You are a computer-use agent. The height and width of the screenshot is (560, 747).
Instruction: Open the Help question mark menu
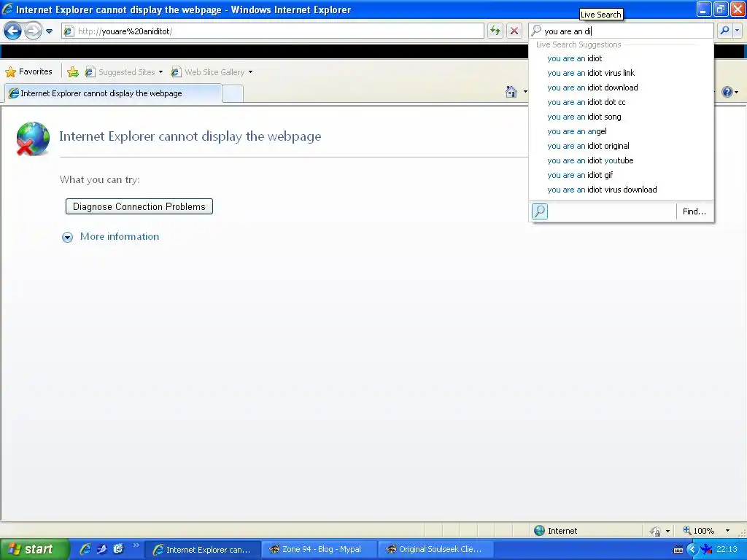click(x=729, y=92)
